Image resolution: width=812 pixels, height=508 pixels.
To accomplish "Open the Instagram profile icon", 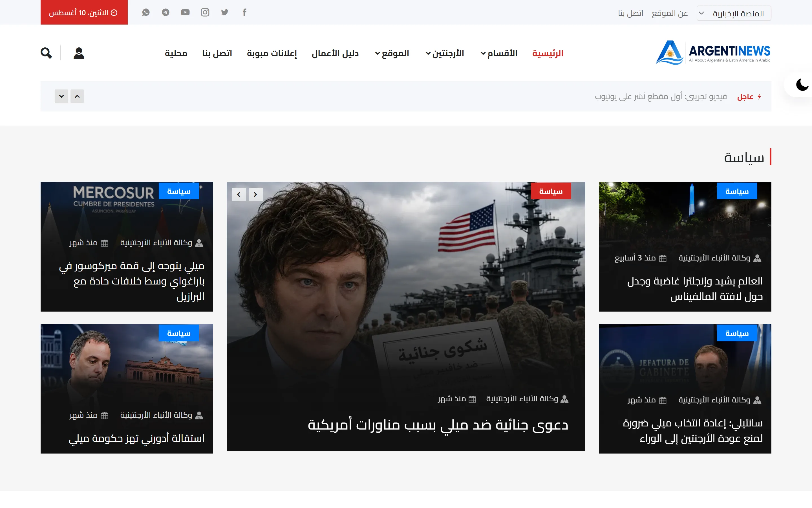I will coord(205,12).
